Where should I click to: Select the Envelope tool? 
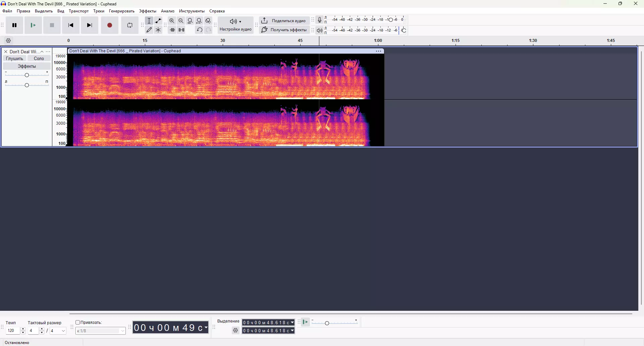[x=158, y=21]
